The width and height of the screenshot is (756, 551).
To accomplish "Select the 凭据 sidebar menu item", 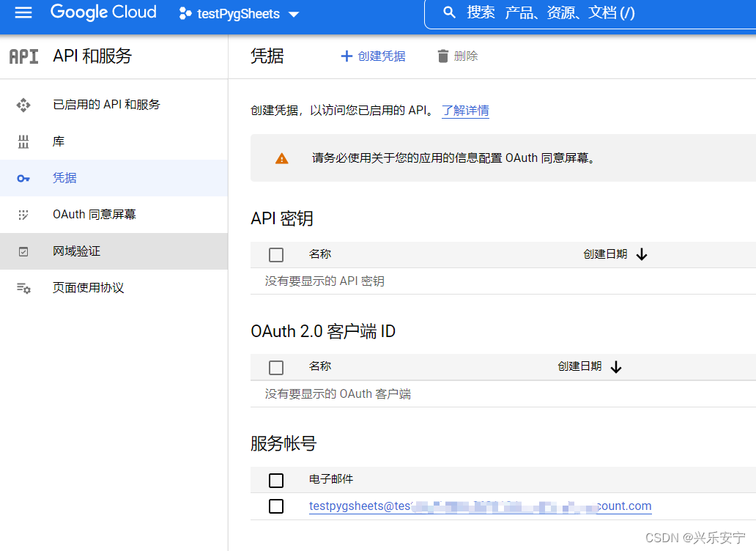I will (114, 178).
